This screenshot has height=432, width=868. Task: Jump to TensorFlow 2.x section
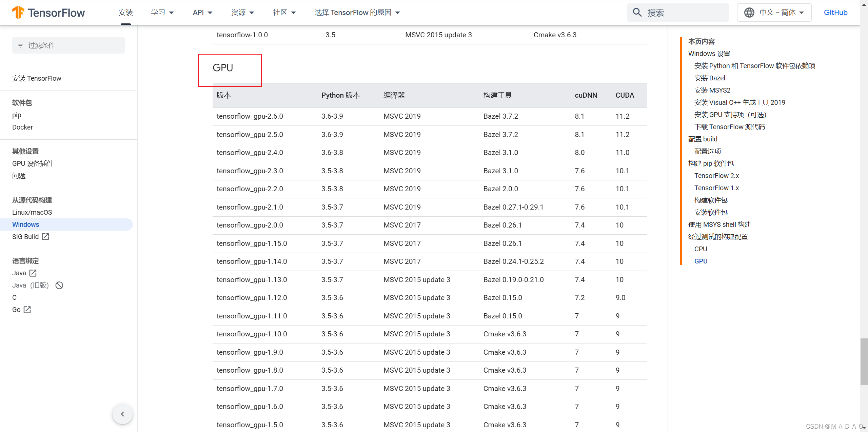pyautogui.click(x=716, y=176)
